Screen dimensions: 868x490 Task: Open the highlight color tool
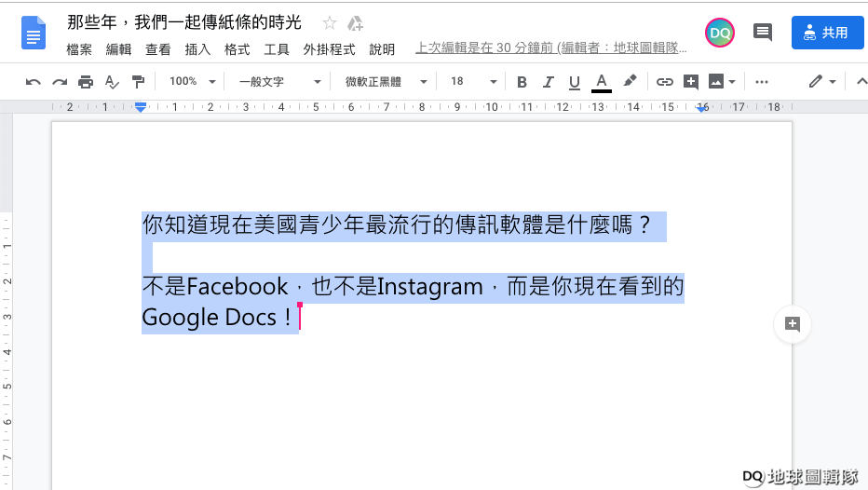click(630, 81)
